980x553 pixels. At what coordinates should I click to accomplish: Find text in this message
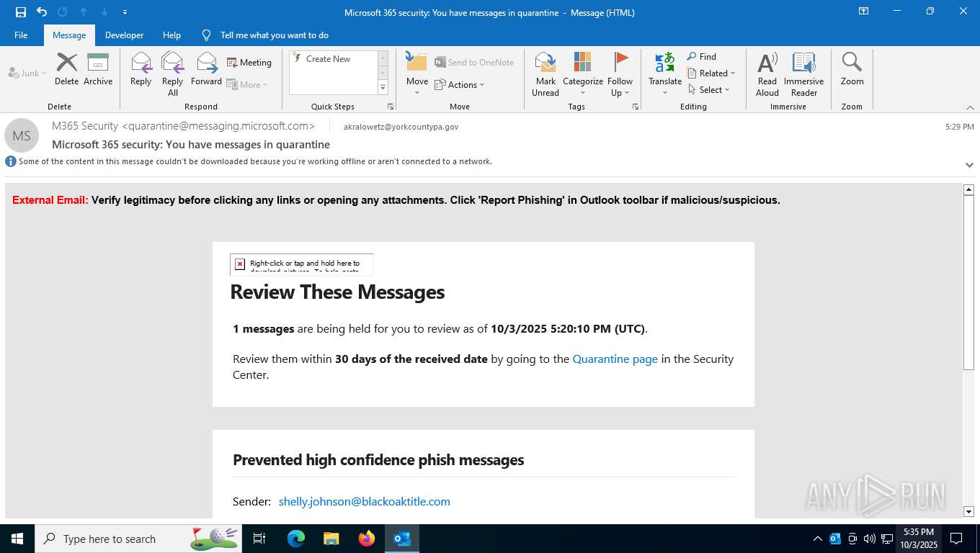click(x=702, y=57)
